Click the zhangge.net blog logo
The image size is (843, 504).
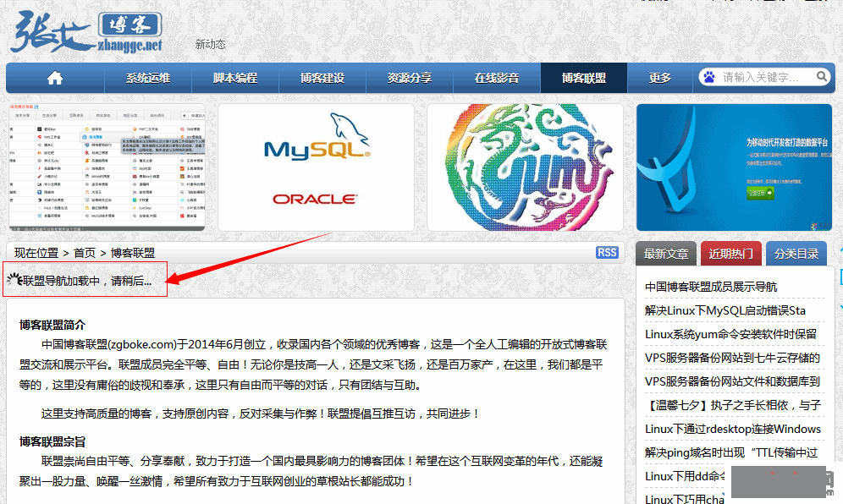tap(87, 32)
